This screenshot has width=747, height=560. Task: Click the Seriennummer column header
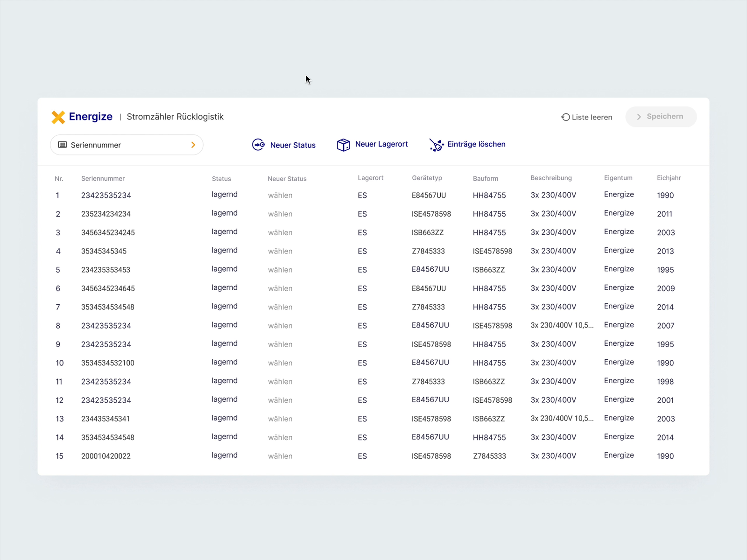tap(103, 178)
